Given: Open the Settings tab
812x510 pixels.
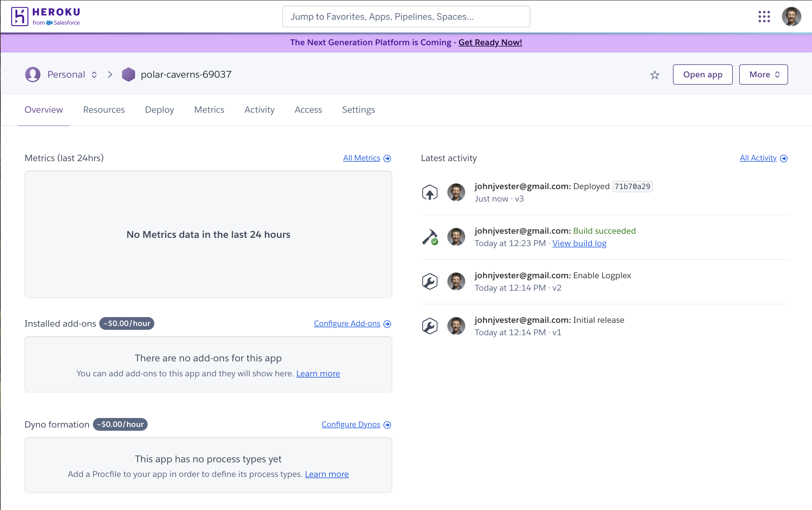Looking at the screenshot, I should [358, 110].
